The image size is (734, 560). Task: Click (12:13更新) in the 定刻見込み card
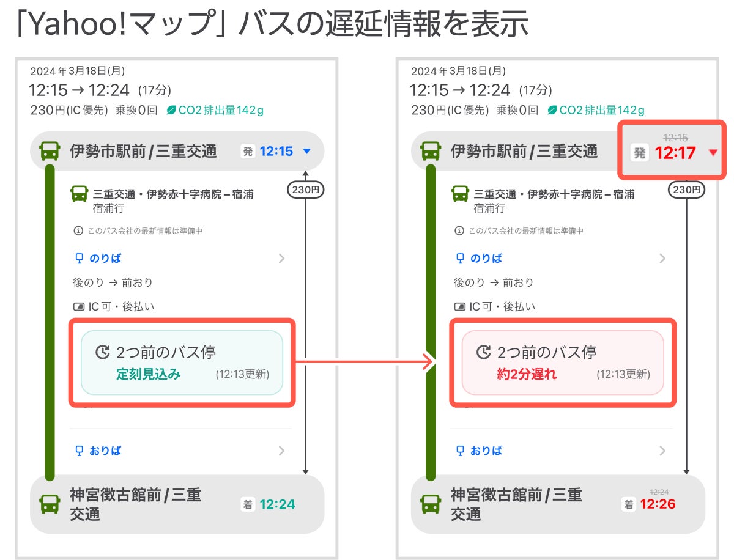(x=242, y=375)
